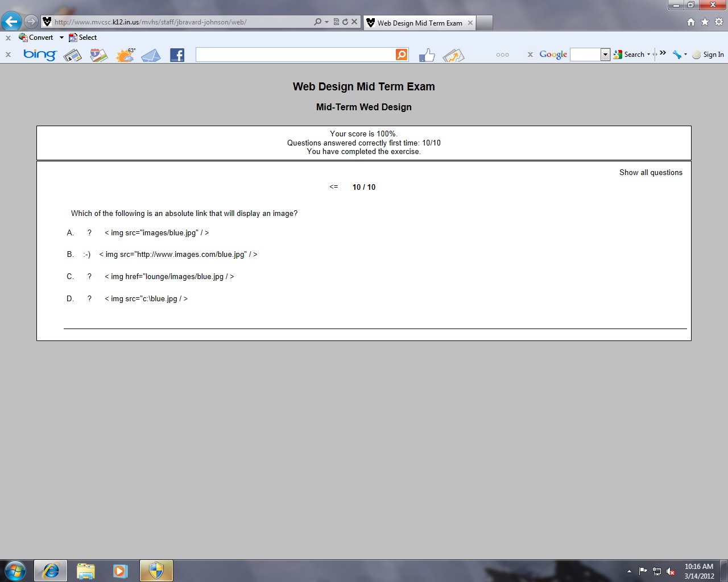728x582 pixels.
Task: Click the page Refresh icon in address bar
Action: (x=345, y=22)
